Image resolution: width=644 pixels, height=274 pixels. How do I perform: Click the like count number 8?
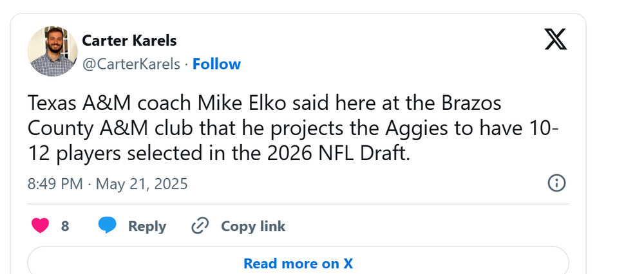coord(65,226)
